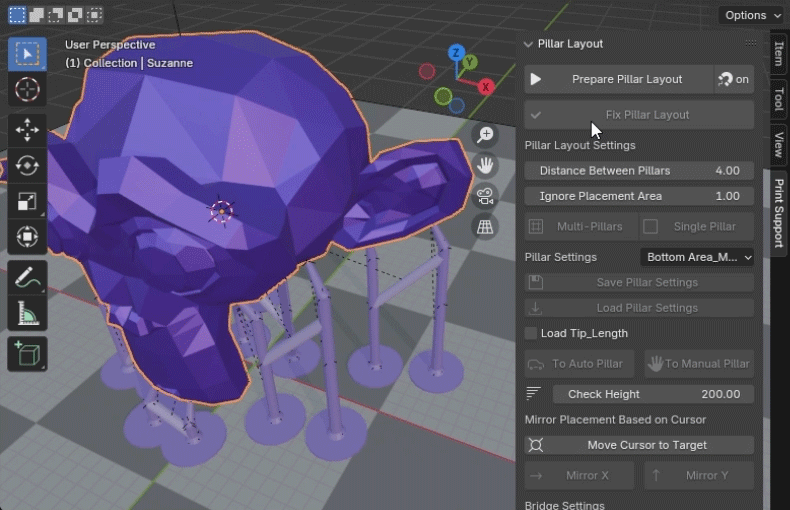Click the pan view hand icon
790x510 pixels.
click(x=485, y=165)
